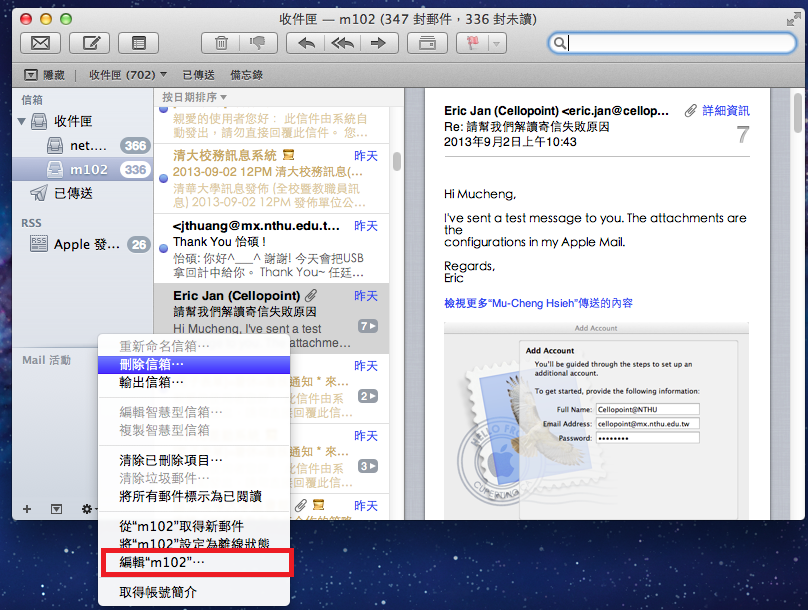This screenshot has height=610, width=808.
Task: Create a new note from the toolbar
Action: [138, 43]
